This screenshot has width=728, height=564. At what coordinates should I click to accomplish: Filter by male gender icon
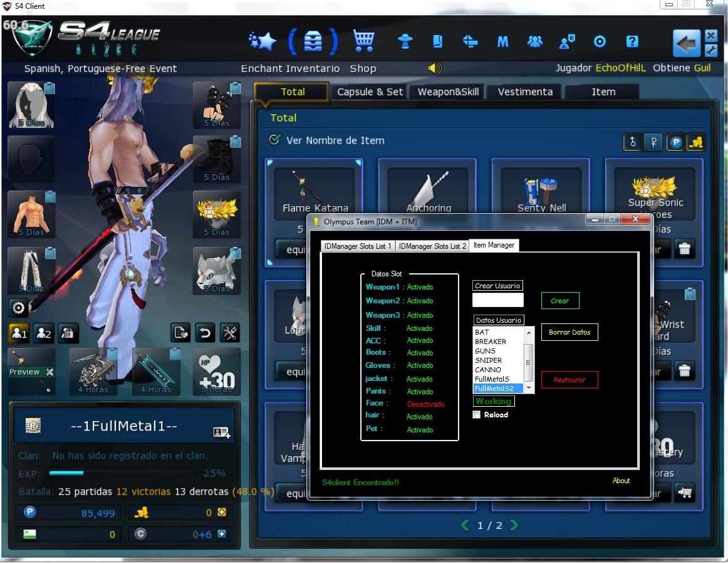(632, 142)
